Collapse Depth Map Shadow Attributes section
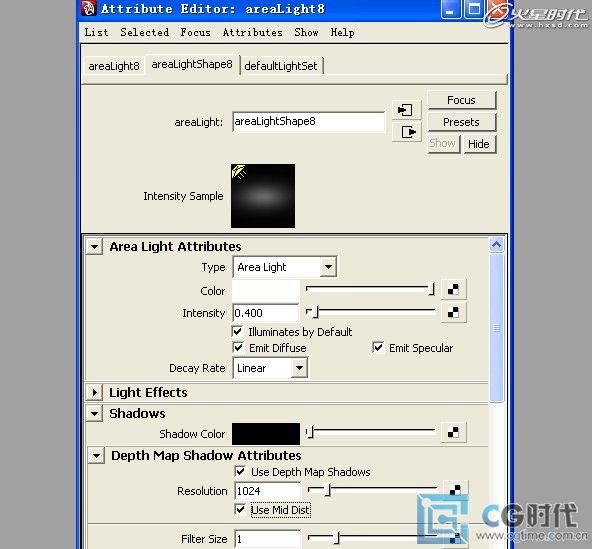This screenshot has width=592, height=549. 97,455
